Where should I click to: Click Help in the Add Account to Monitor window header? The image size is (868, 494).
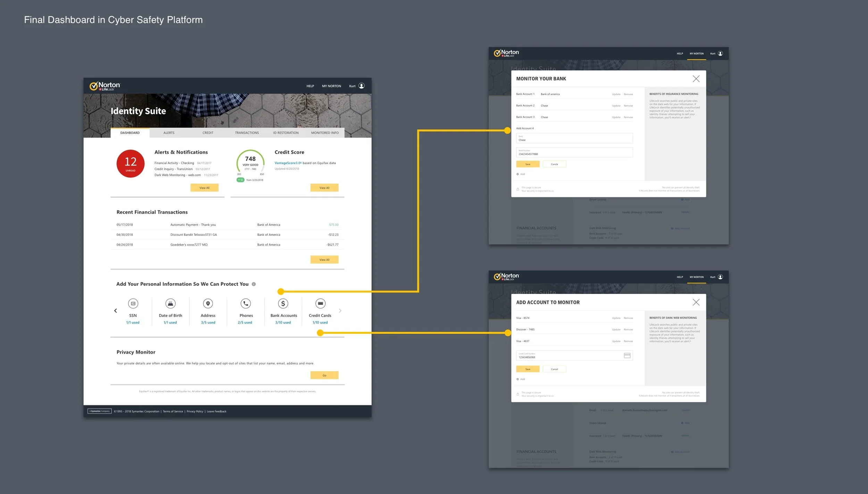click(680, 277)
